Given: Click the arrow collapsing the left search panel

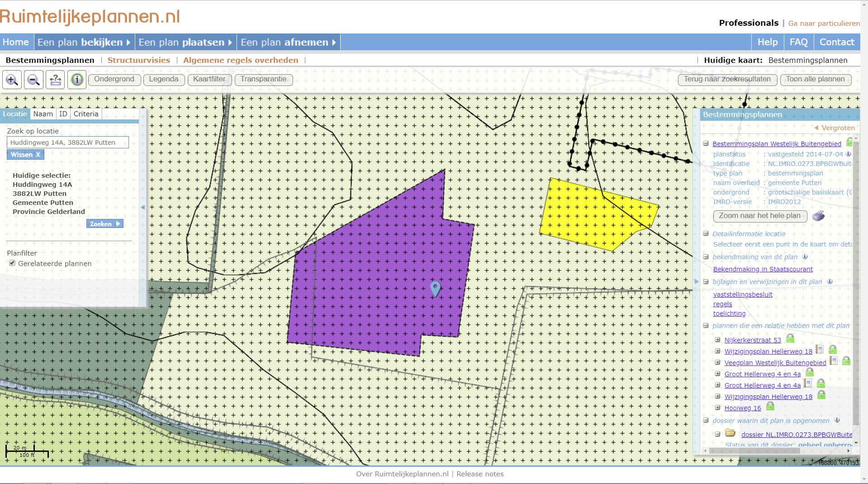Looking at the screenshot, I should click(143, 207).
